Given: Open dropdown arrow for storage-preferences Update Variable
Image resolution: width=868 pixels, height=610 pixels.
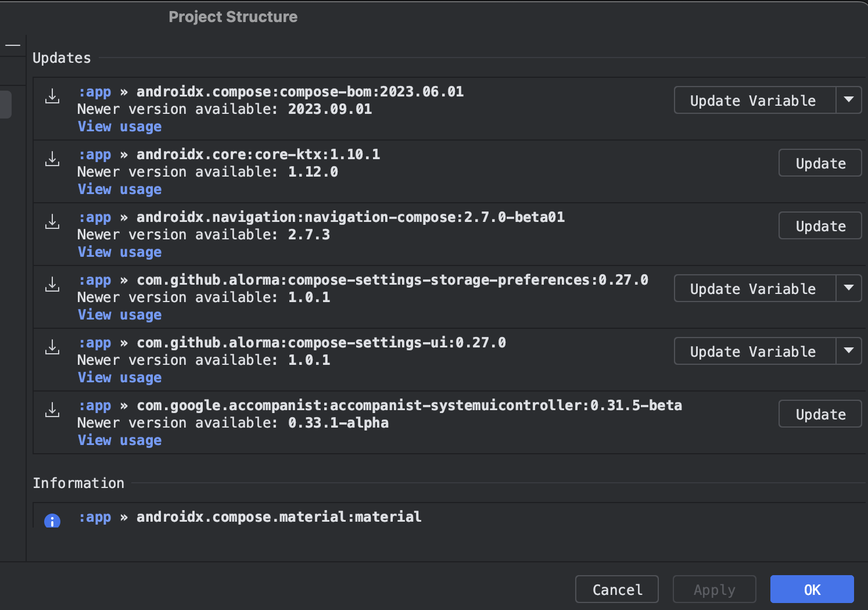Looking at the screenshot, I should pos(849,288).
